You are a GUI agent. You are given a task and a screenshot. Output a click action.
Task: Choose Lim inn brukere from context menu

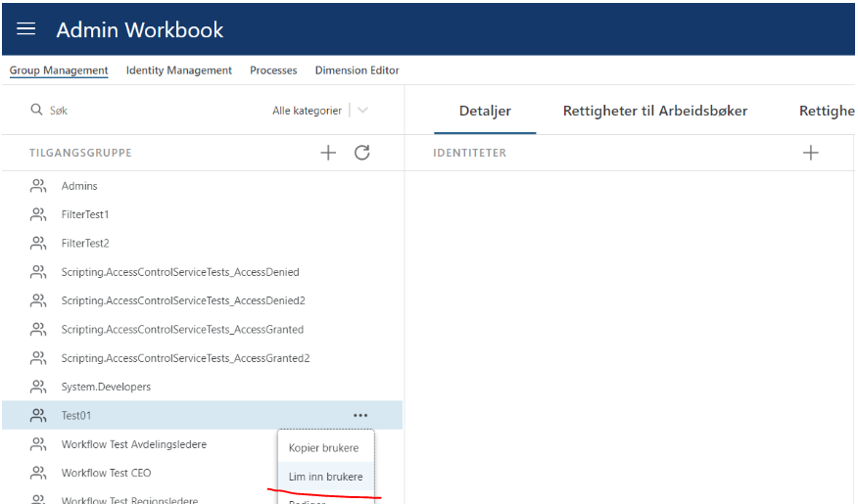point(325,477)
